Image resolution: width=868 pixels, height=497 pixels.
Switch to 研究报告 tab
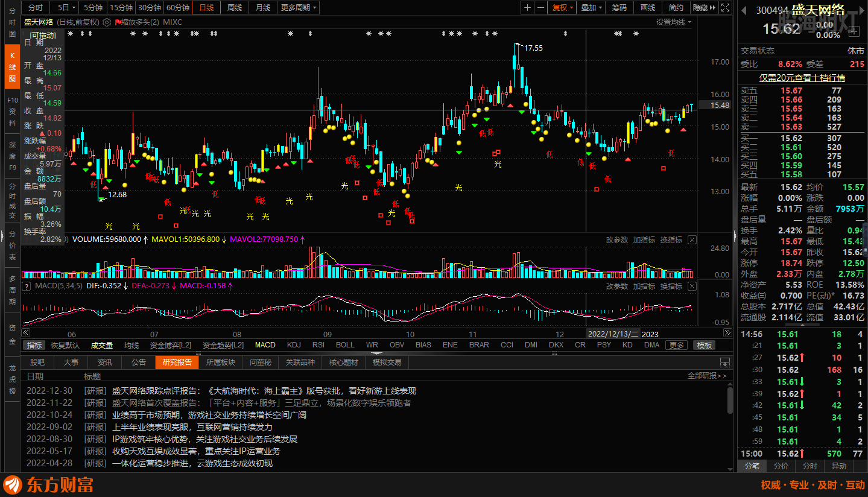(177, 362)
